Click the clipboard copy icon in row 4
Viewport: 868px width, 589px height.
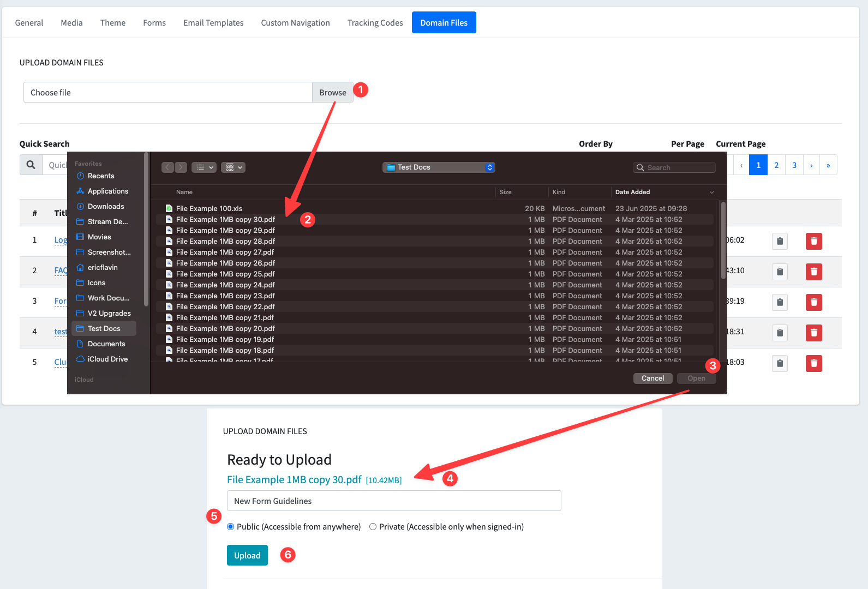coord(780,333)
